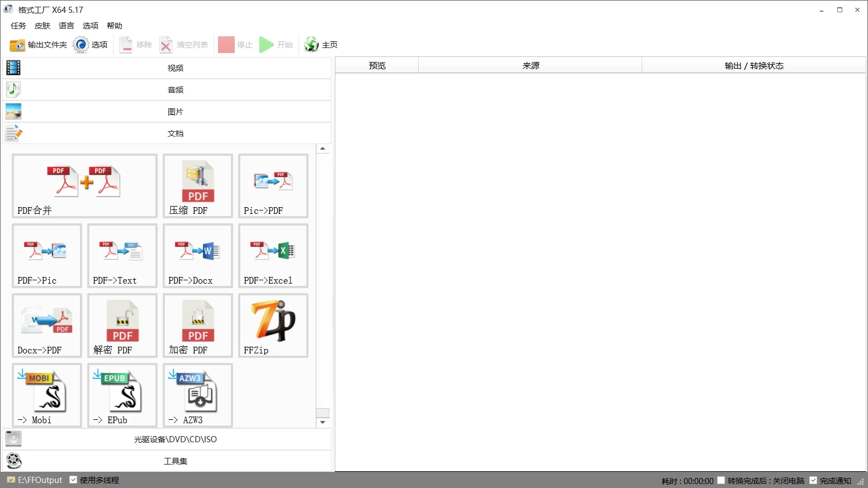Choose the -> EPub ebook converter
Viewport: 868px width, 488px height.
(122, 395)
